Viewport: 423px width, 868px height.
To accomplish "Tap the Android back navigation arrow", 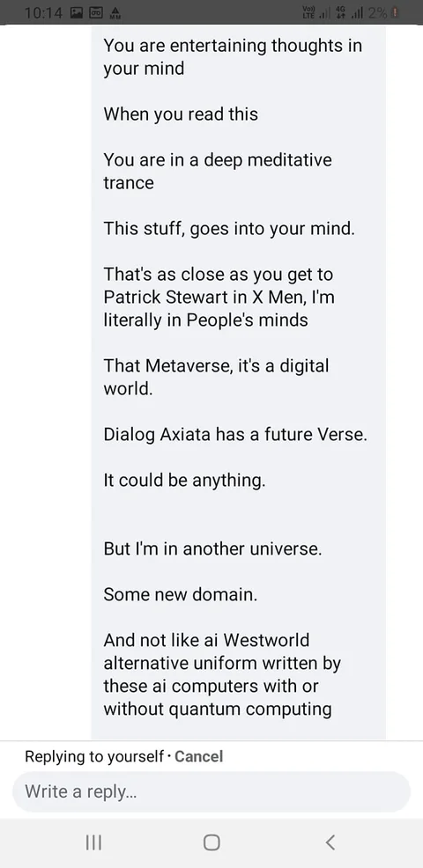I will (330, 842).
